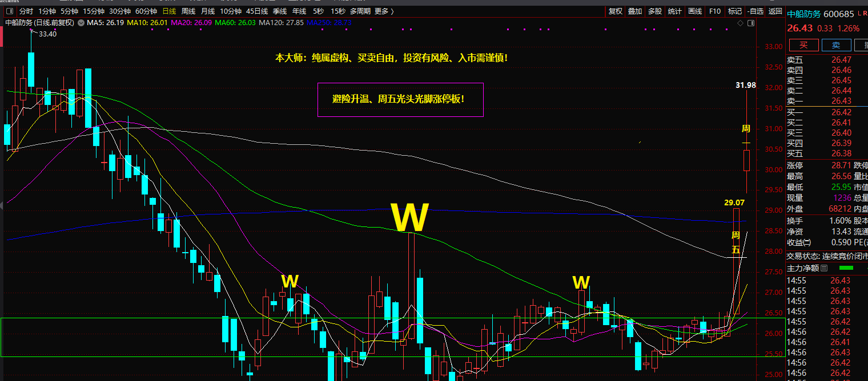Open the indicator dropdown beside 中船防务(日线,前复权)
The image size is (868, 381).
click(81, 22)
